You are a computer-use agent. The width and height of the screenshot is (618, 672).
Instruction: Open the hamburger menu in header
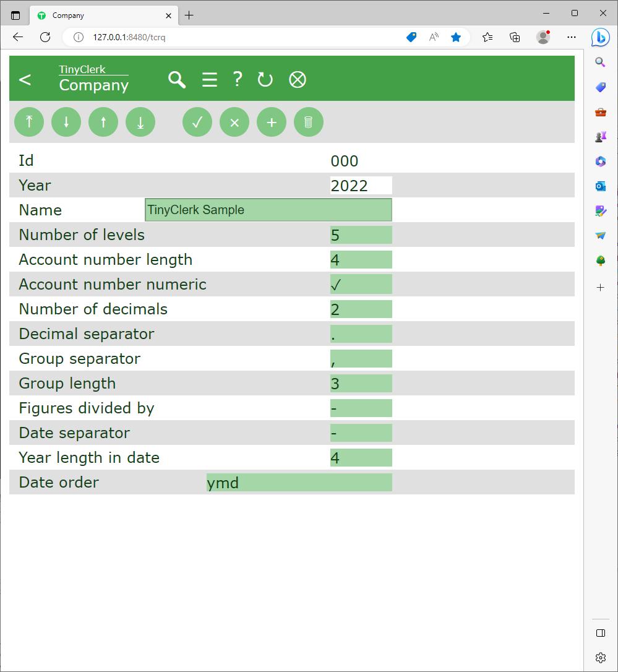210,80
